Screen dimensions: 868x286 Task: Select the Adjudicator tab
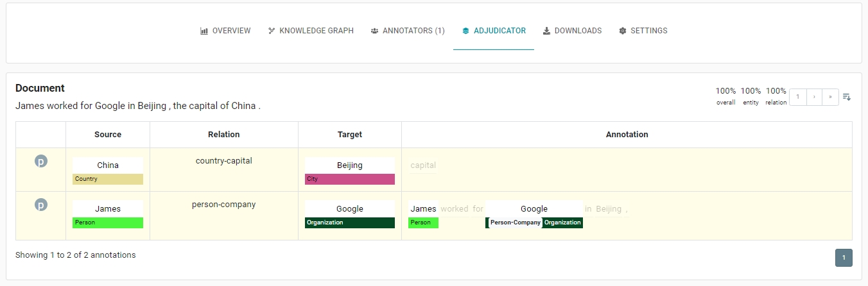click(494, 31)
